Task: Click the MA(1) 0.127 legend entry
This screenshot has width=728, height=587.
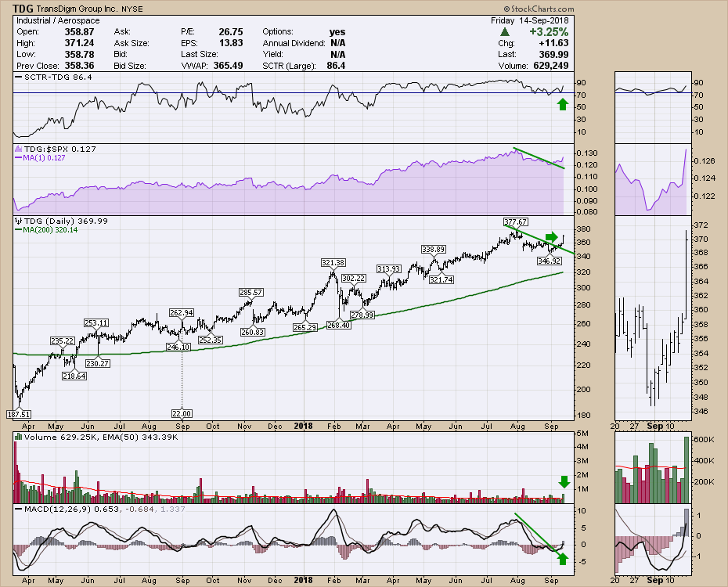Action: (x=40, y=158)
